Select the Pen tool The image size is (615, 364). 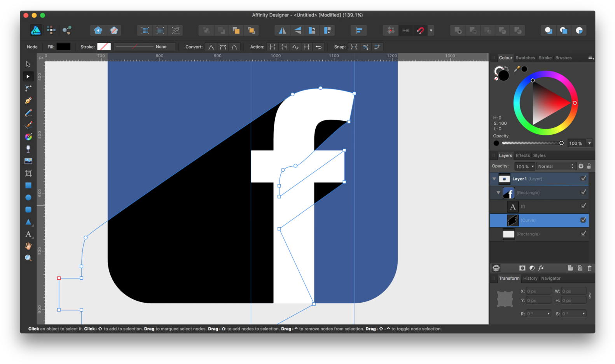pyautogui.click(x=28, y=101)
